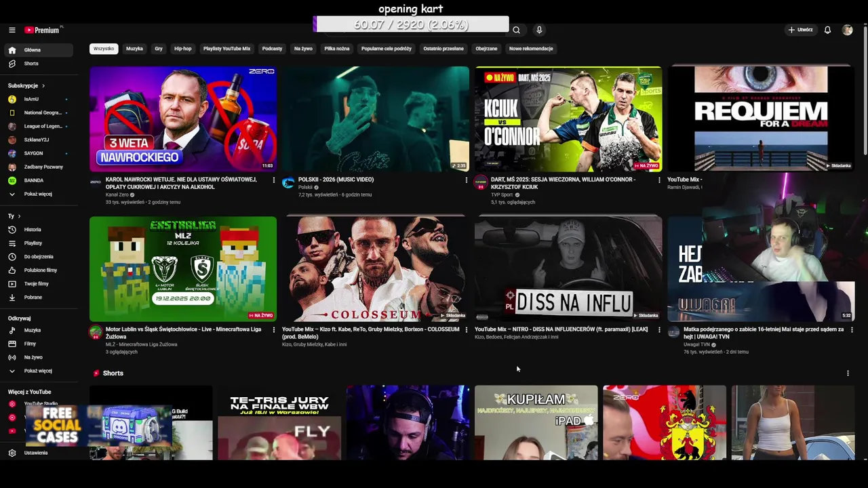This screenshot has width=868, height=488.
Task: Click the search magnifier icon
Action: click(517, 30)
